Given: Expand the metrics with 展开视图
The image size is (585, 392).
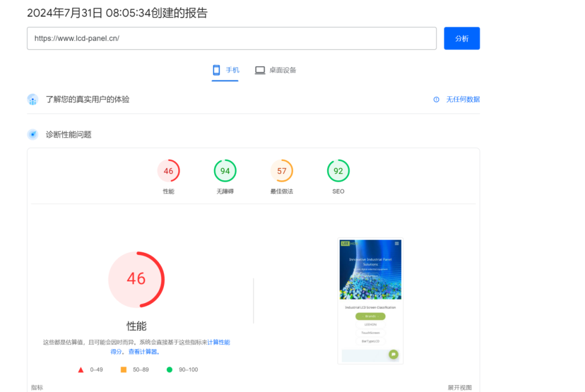Looking at the screenshot, I should pos(459,388).
